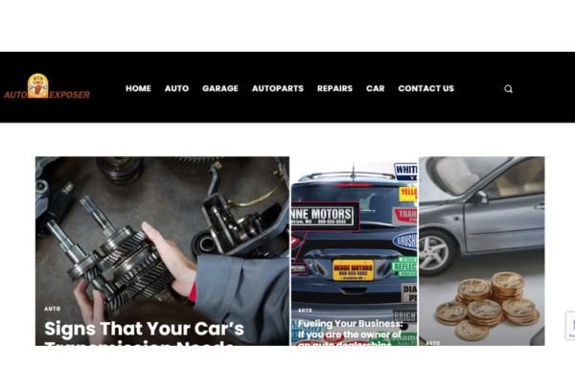The width and height of the screenshot is (575, 392).
Task: Click the AUTO tag on coins article
Action: tap(433, 343)
